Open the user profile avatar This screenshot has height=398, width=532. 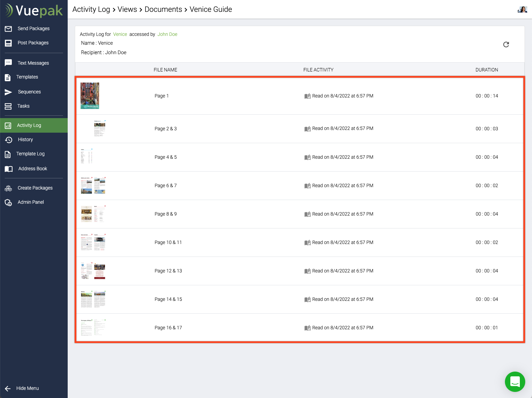[522, 9]
